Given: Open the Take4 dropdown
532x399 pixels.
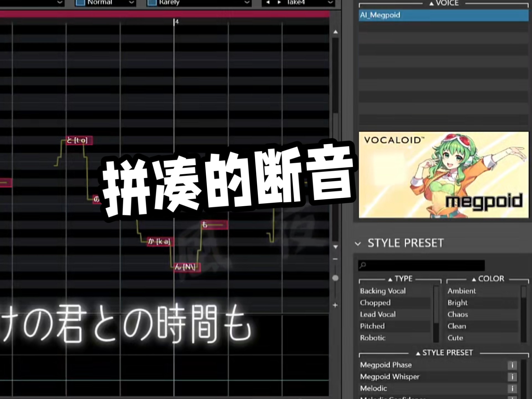Looking at the screenshot, I should pyautogui.click(x=330, y=3).
